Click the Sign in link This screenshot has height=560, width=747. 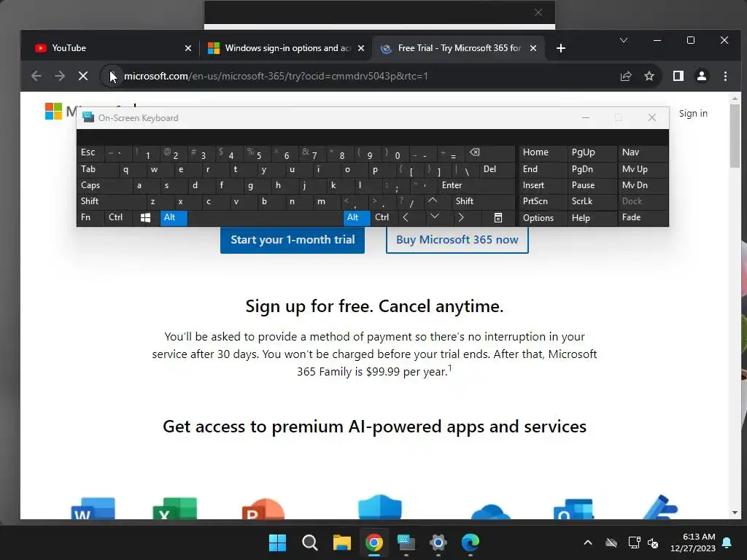pyautogui.click(x=693, y=113)
